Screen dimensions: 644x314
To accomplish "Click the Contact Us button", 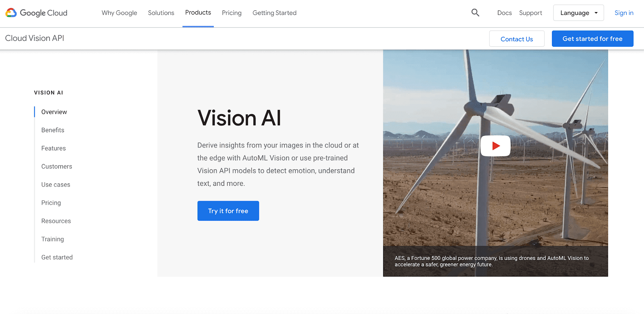I will (517, 39).
